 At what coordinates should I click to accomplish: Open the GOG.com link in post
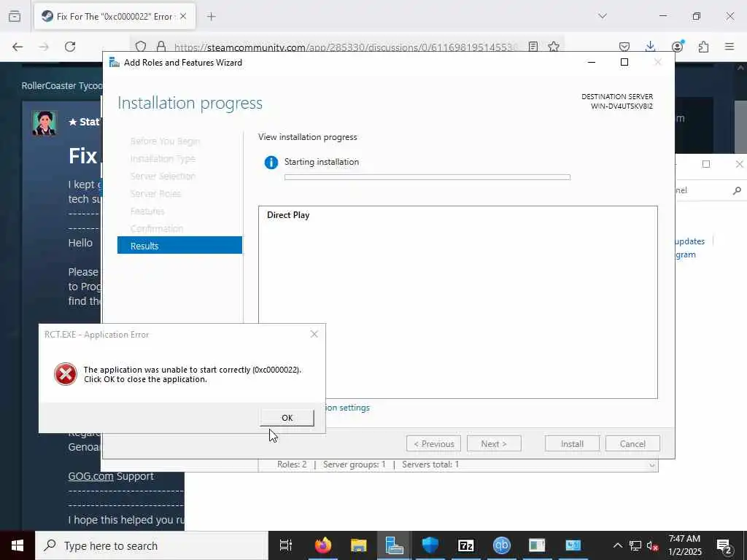point(91,476)
